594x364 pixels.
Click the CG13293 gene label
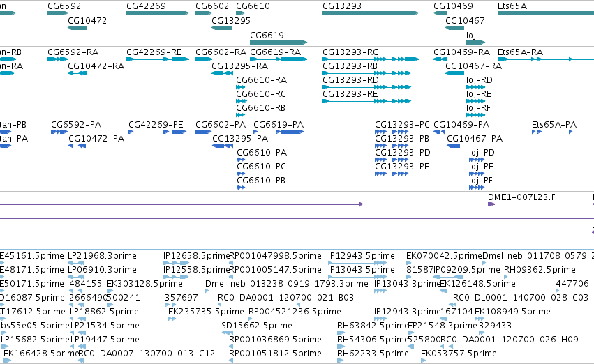coord(342,6)
